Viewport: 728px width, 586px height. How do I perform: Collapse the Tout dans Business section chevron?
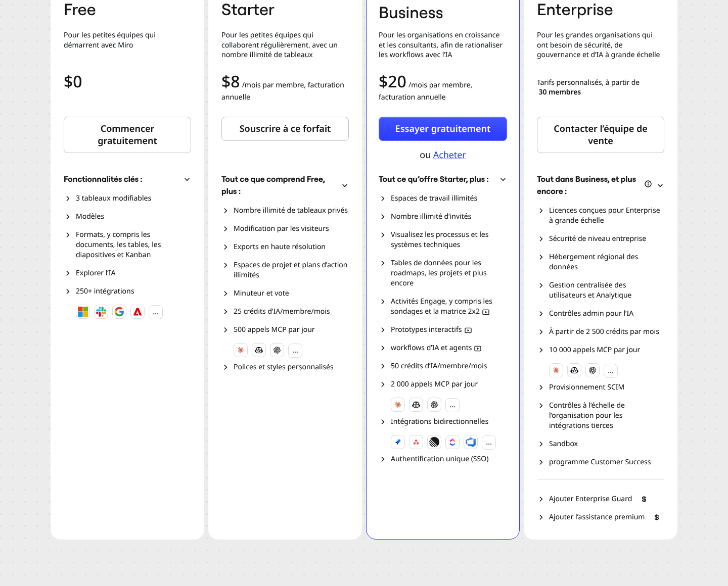(x=660, y=185)
